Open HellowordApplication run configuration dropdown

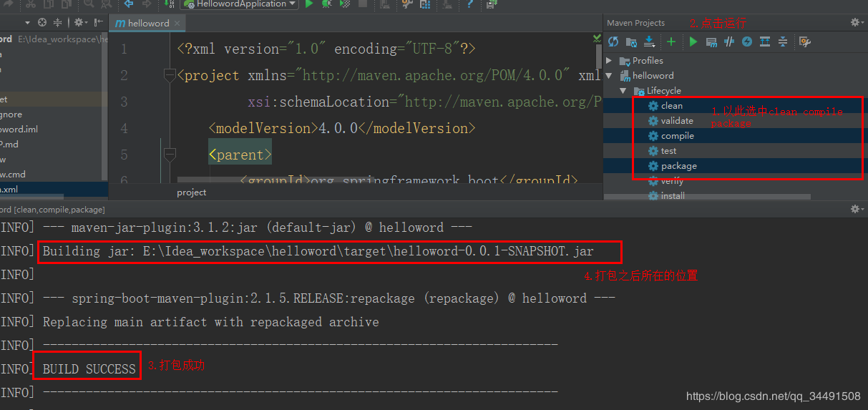[x=240, y=4]
